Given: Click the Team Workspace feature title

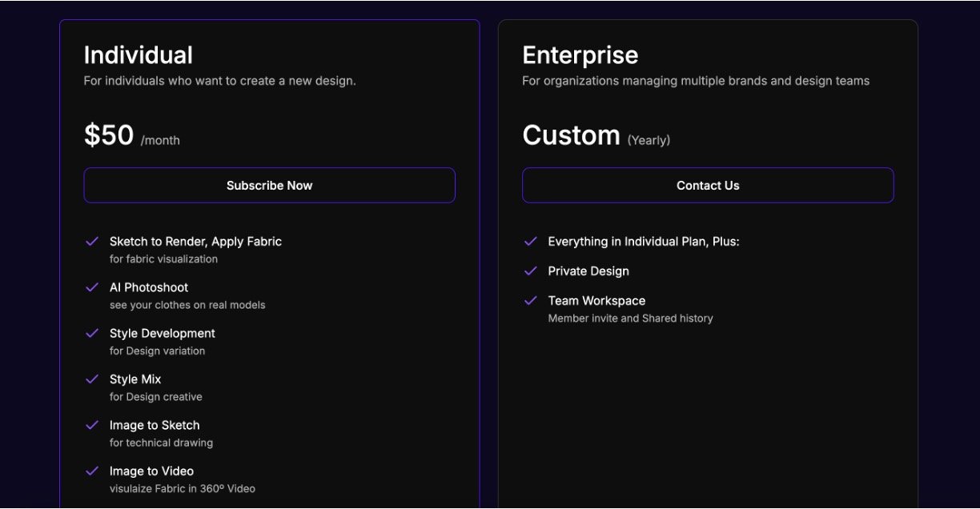Looking at the screenshot, I should coord(596,301).
